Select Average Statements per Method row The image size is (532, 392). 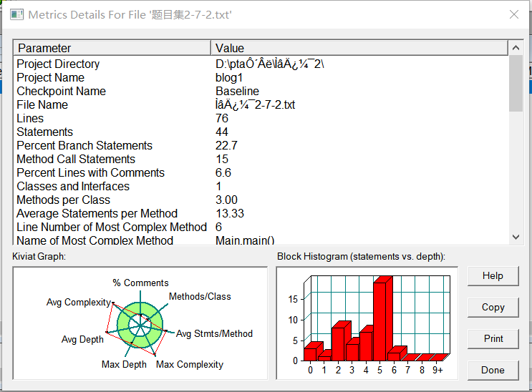(261, 213)
